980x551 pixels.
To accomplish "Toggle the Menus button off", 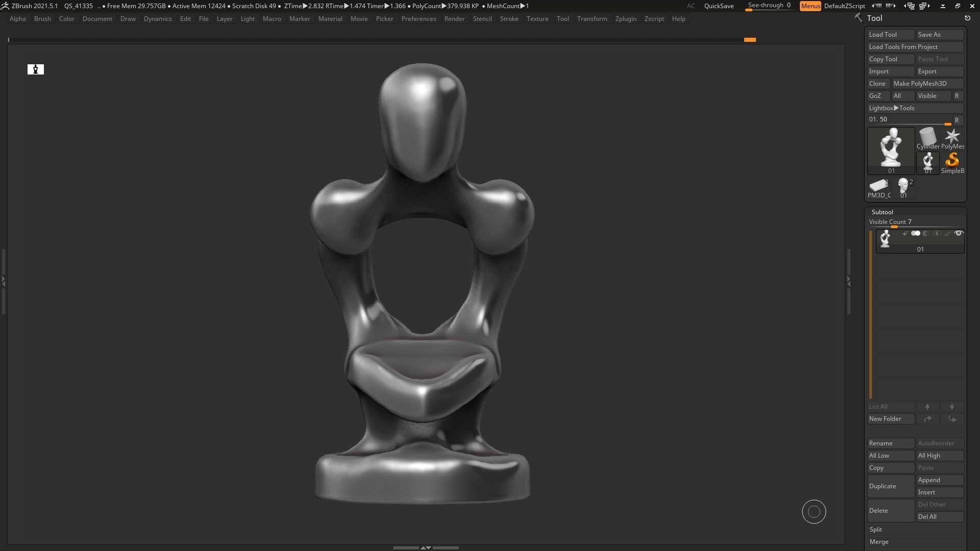I will pos(810,6).
